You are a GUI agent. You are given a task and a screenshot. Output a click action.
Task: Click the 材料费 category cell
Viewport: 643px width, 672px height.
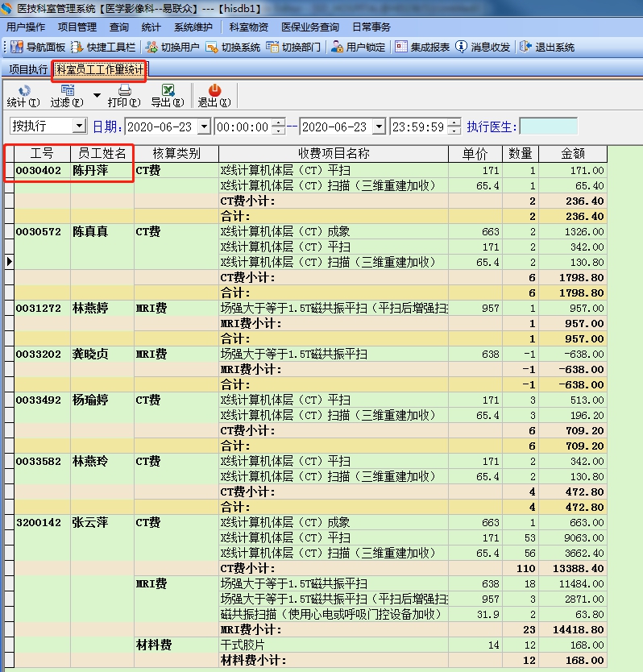pyautogui.click(x=176, y=645)
